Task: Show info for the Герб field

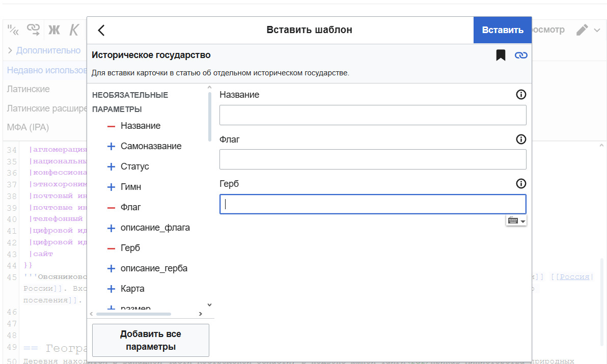Action: click(x=521, y=184)
